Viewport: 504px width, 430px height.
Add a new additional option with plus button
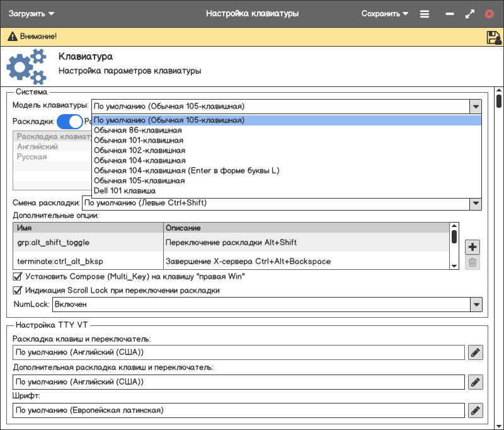(x=472, y=247)
